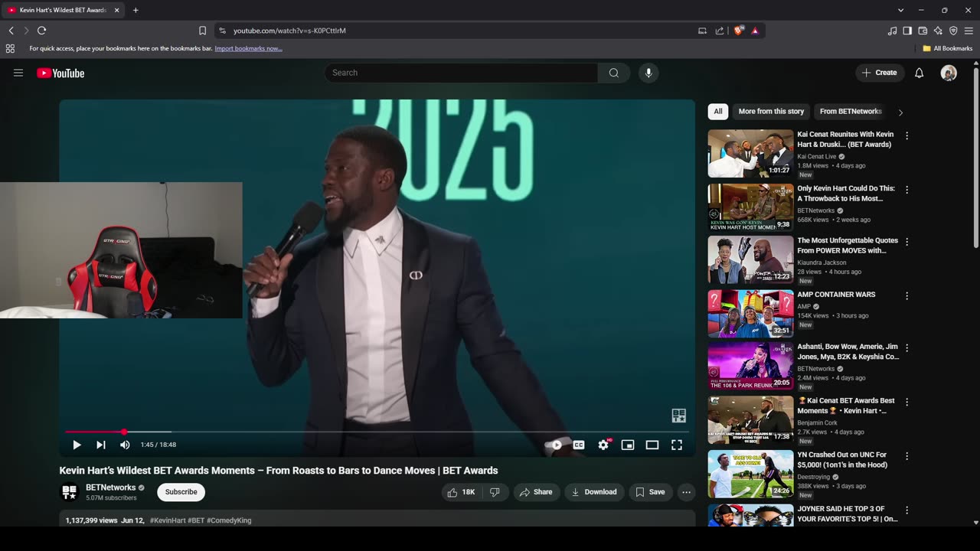Open the Brave Wallet icon

coord(923,31)
